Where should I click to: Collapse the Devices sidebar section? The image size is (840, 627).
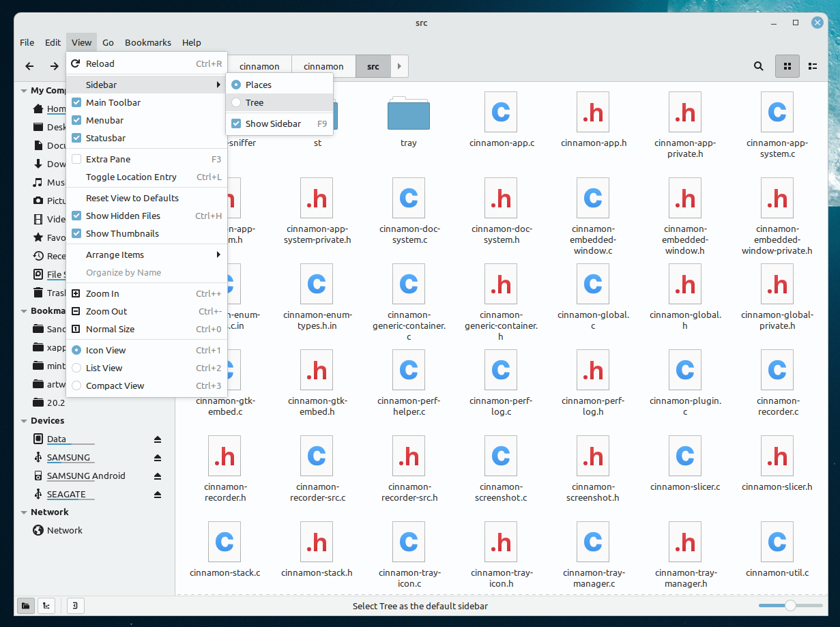pos(24,421)
